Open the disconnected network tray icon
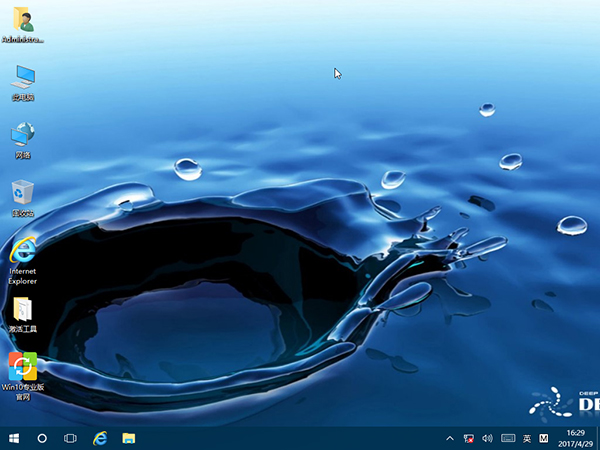The height and width of the screenshot is (450, 600). [469, 438]
